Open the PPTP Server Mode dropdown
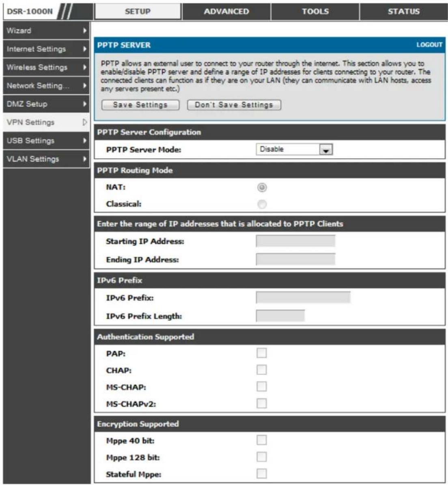 294,149
